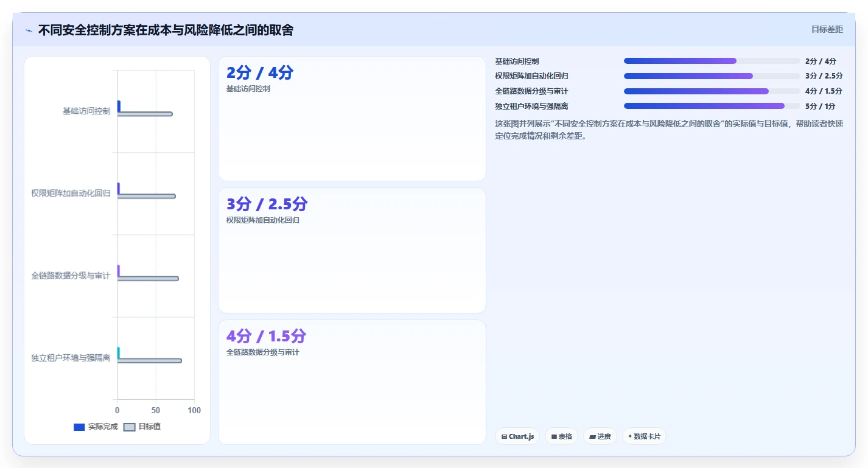Toggle the 实际完成 legend entry
The image size is (868, 468).
pyautogui.click(x=96, y=427)
